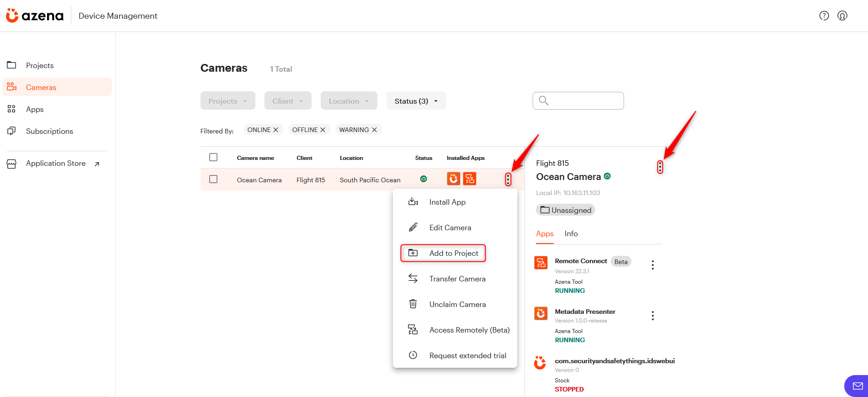The image size is (868, 397).
Task: Go to Apps in sidebar
Action: coord(57,109)
